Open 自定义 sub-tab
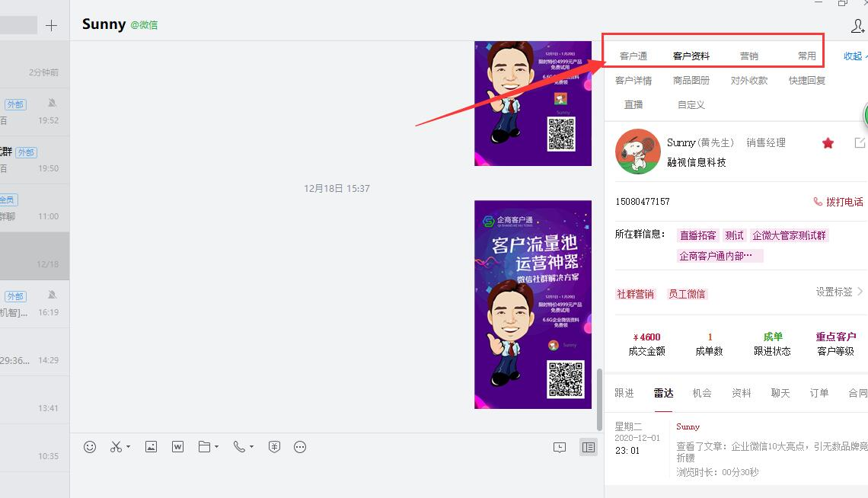 pos(691,104)
